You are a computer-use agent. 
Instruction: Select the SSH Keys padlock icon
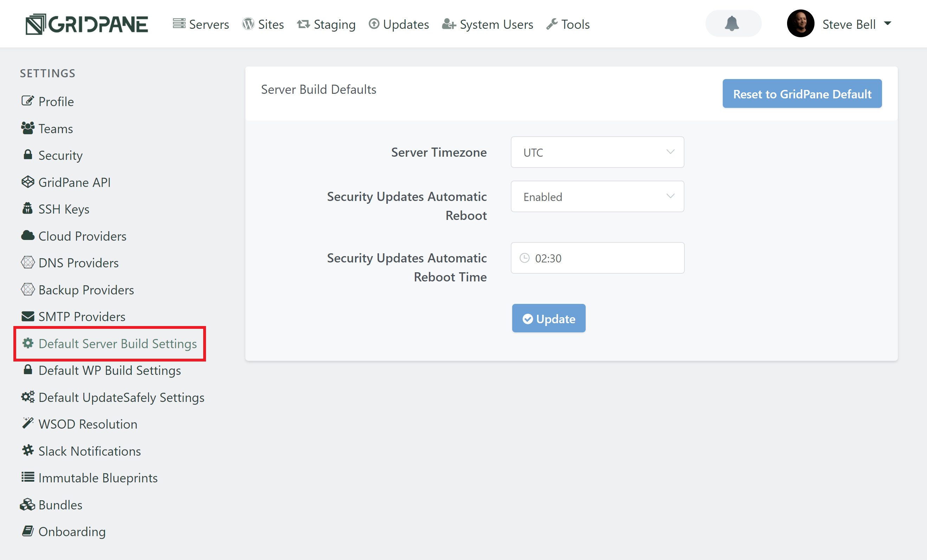(x=27, y=209)
